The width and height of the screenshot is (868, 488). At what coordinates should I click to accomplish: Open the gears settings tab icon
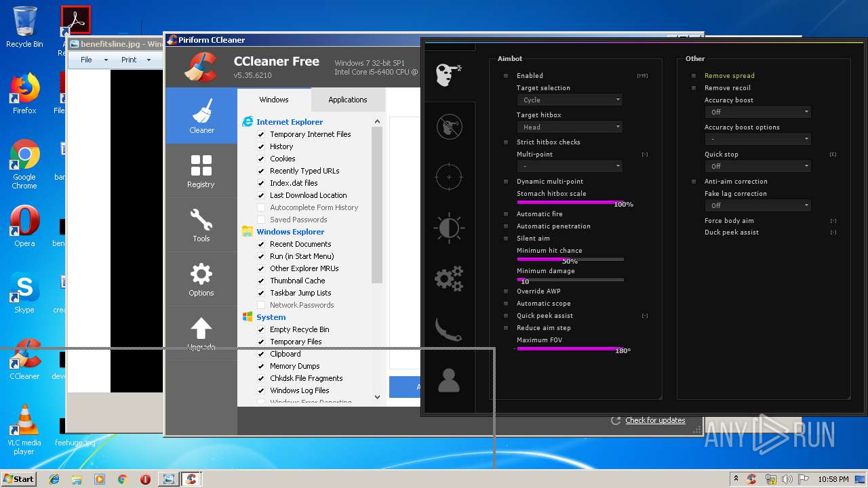(x=449, y=279)
